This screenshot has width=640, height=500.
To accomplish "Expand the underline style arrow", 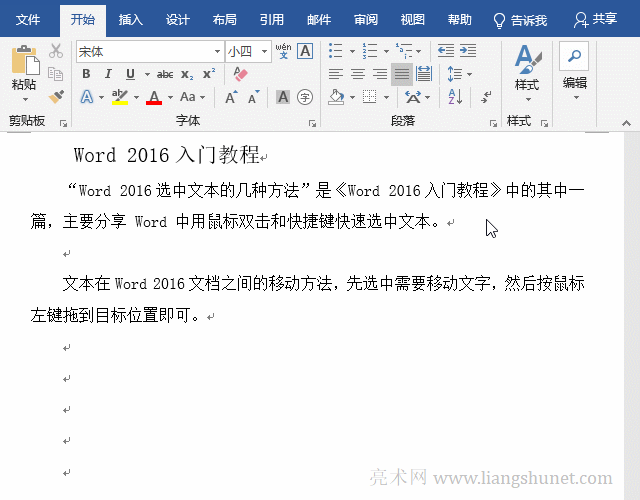I will coord(147,74).
